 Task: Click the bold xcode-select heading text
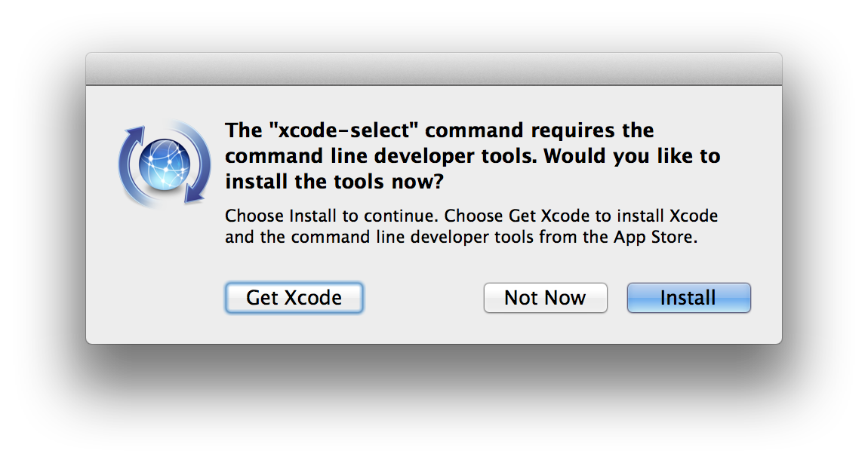[472, 155]
